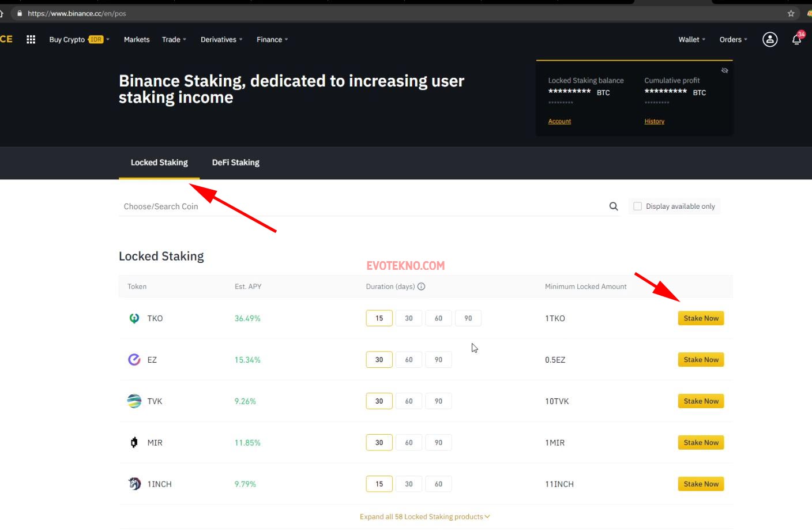This screenshot has height=531, width=812.
Task: Click Stake Now for TVK
Action: (x=701, y=401)
